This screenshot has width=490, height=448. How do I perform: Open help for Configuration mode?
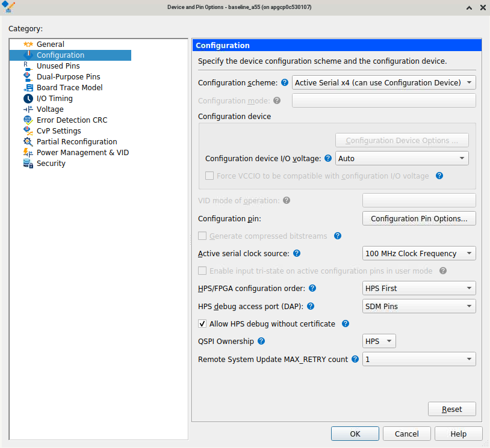click(277, 100)
